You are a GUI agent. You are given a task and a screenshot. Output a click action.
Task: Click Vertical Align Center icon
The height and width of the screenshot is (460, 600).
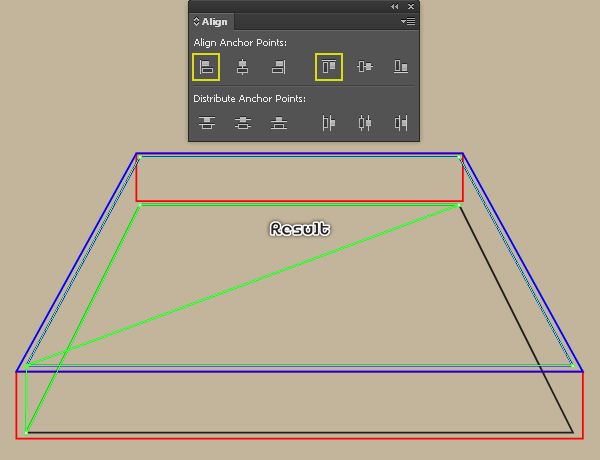[x=365, y=67]
